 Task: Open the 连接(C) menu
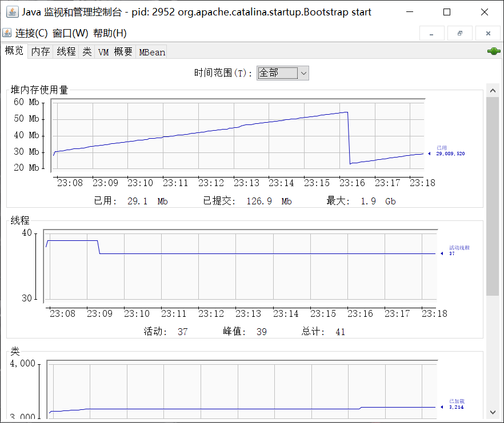coord(31,33)
